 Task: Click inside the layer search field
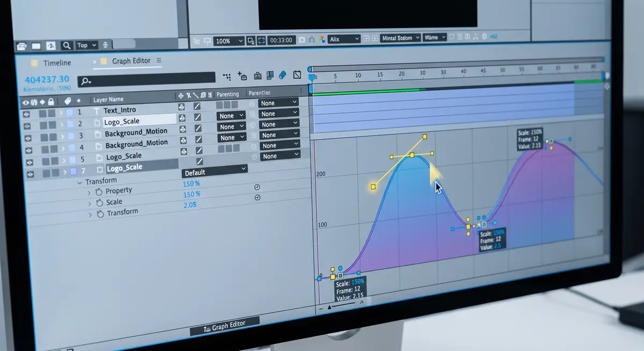(x=148, y=80)
